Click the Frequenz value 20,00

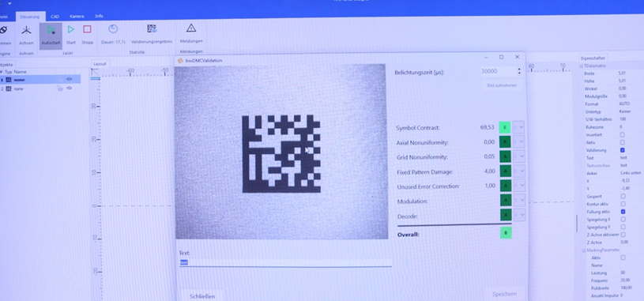pyautogui.click(x=626, y=280)
